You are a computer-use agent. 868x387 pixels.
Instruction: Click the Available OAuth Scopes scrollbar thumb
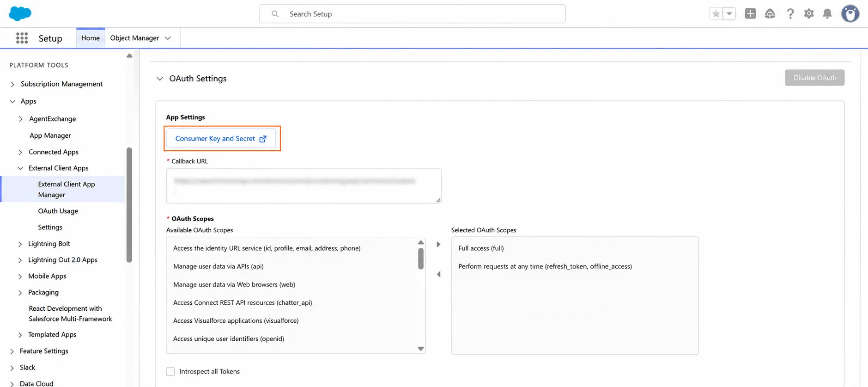coord(421,258)
